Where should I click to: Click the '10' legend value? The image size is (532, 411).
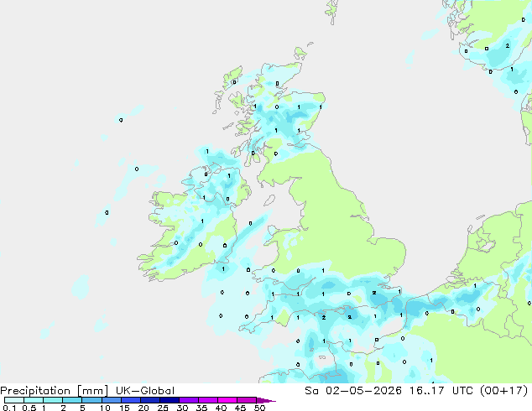[x=105, y=408]
